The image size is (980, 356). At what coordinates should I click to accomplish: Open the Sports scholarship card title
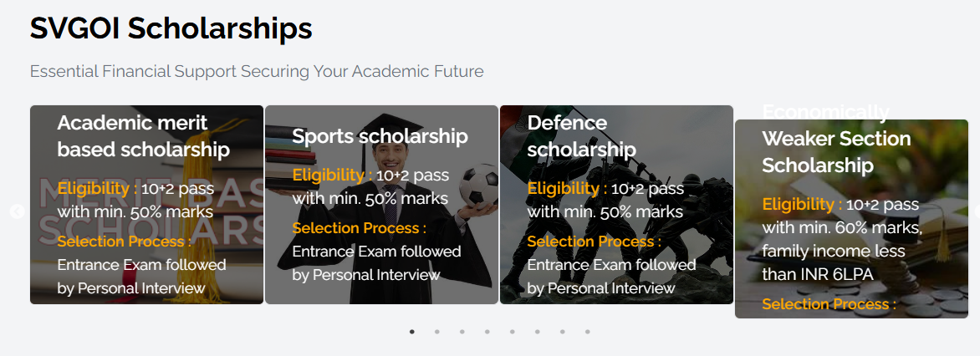point(380,136)
